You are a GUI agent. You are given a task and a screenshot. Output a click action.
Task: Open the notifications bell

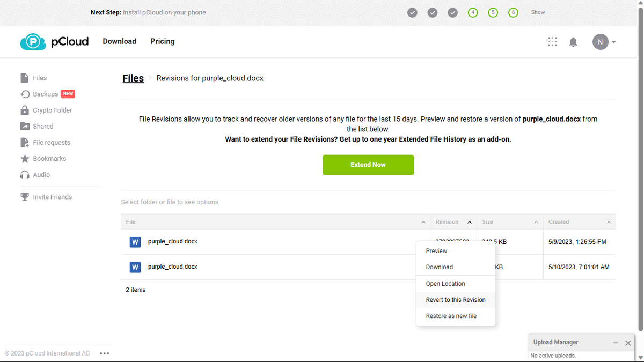click(573, 41)
